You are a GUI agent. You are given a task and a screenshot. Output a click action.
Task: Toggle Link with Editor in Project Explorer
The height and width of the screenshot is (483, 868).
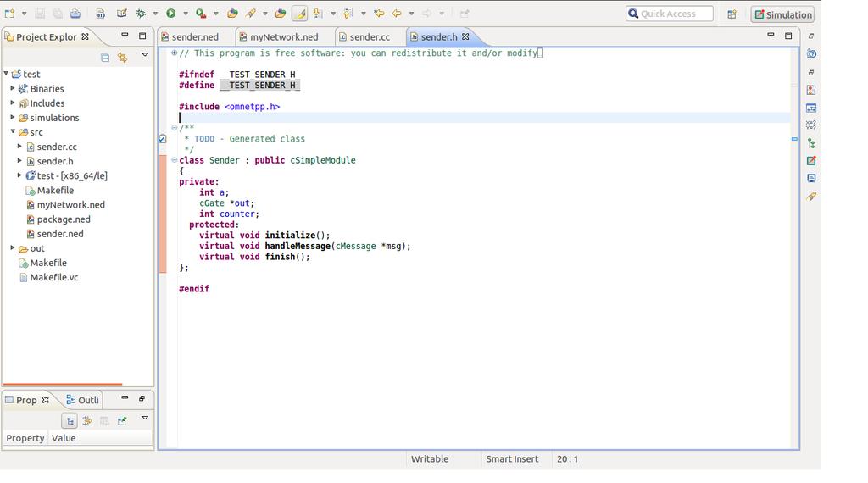pos(122,58)
